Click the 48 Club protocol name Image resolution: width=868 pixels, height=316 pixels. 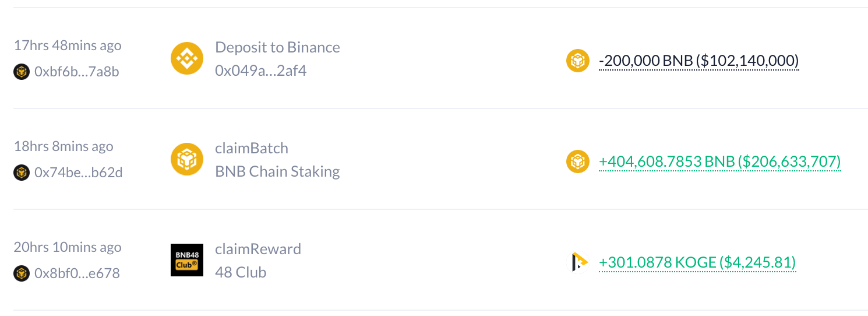(240, 272)
